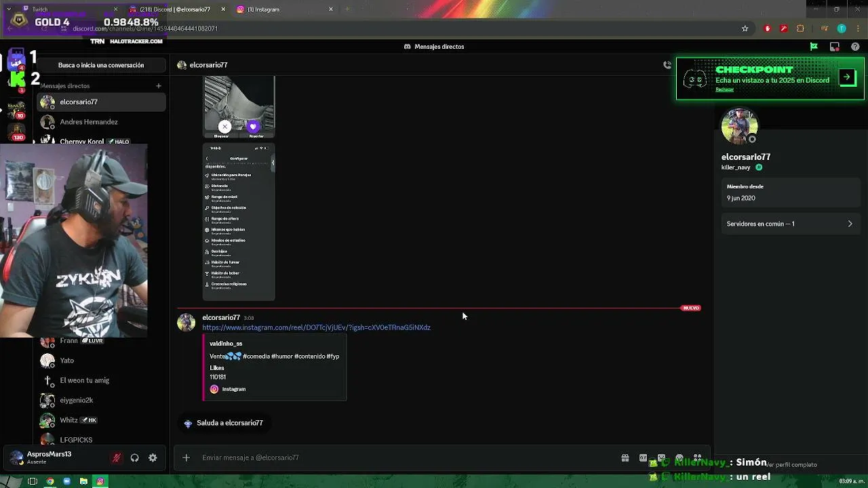Open user settings gear icon

[x=153, y=458]
